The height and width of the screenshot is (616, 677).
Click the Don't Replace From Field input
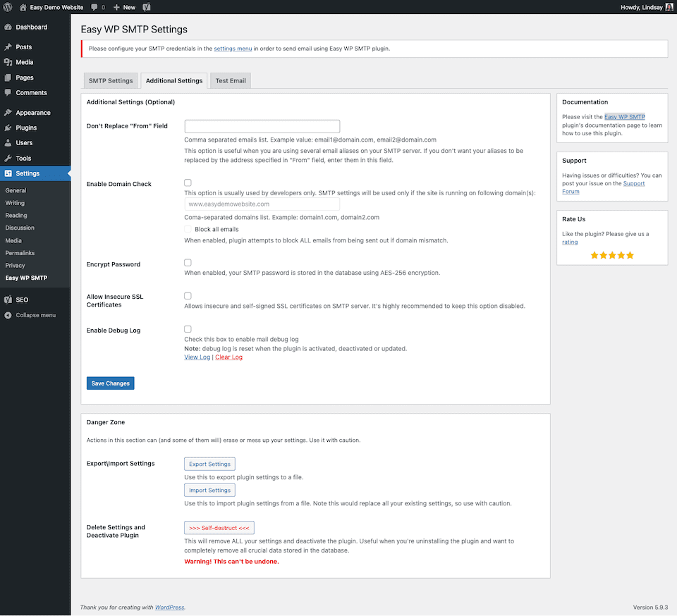coord(262,126)
